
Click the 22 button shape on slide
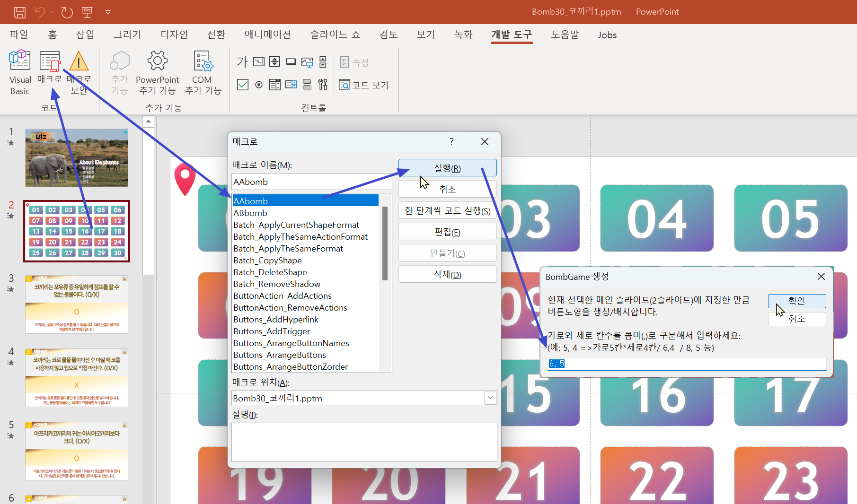(x=657, y=475)
